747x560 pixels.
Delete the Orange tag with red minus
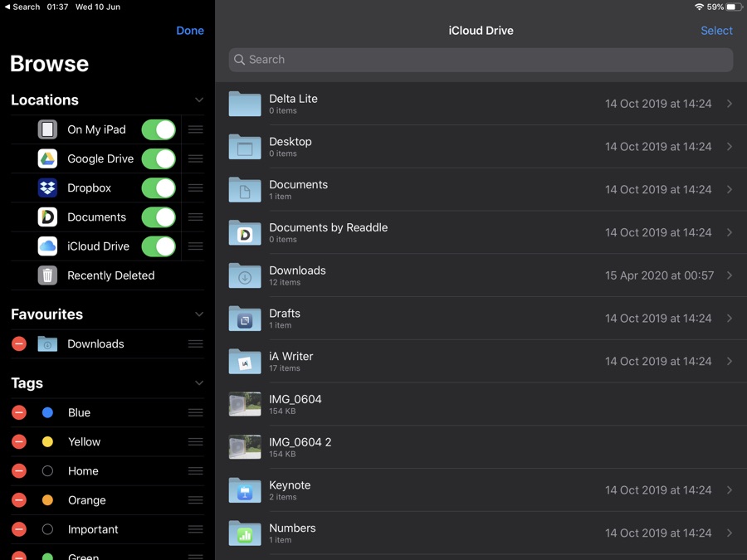point(19,500)
